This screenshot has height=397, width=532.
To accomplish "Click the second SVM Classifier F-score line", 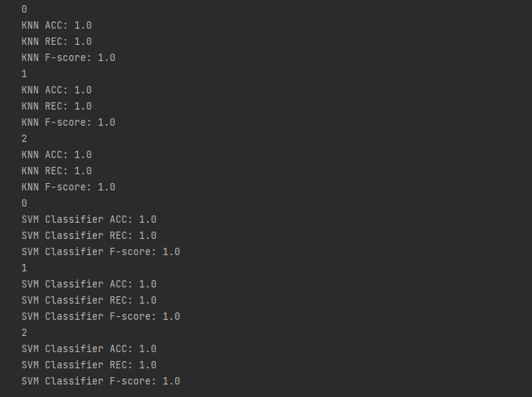I will [x=101, y=317].
